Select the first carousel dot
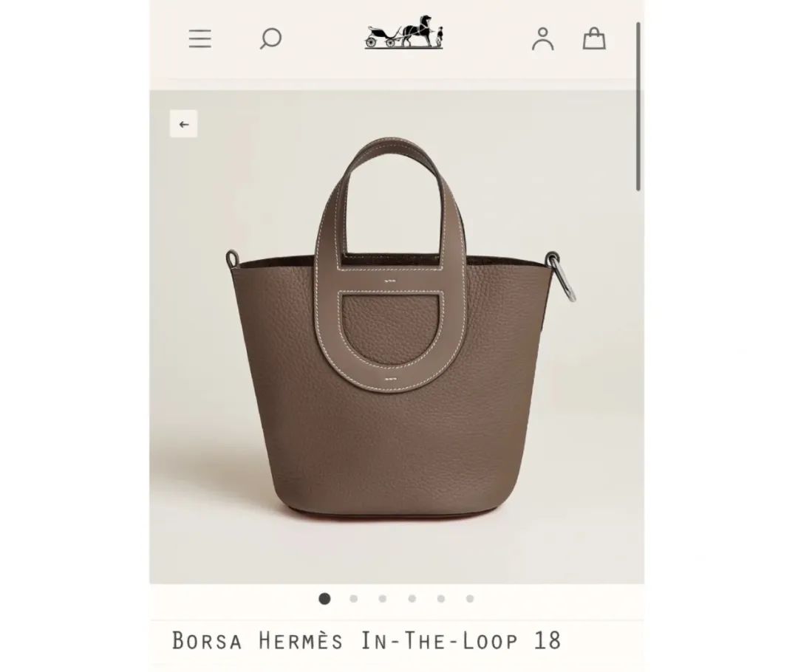 coord(324,599)
